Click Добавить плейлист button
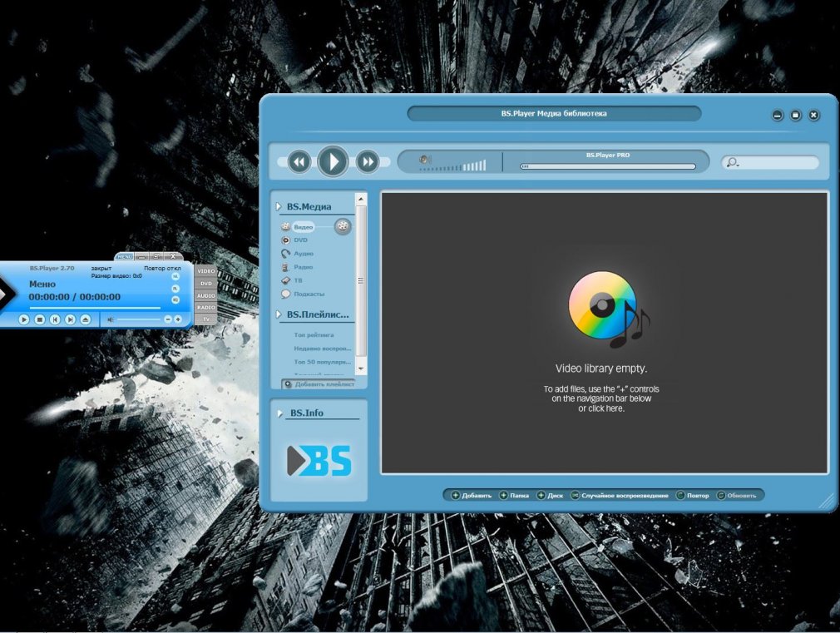The width and height of the screenshot is (840, 633). click(319, 384)
